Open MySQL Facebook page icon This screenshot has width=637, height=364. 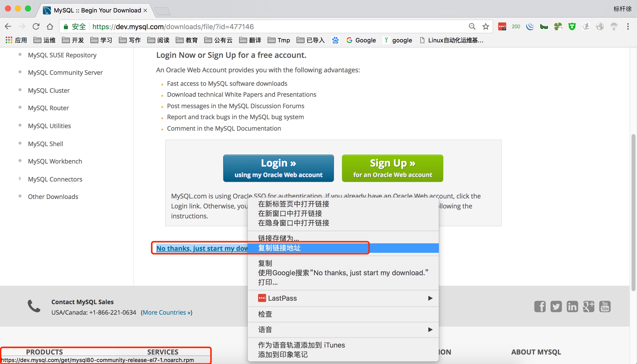point(540,306)
